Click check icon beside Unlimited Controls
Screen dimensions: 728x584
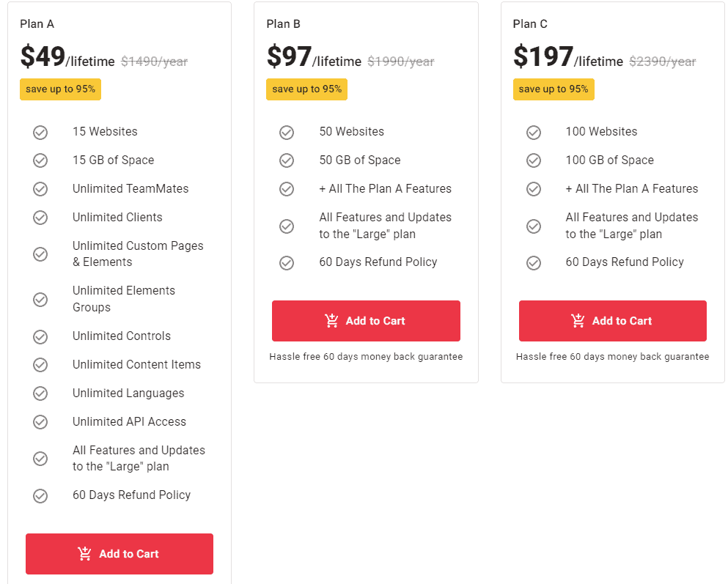pyautogui.click(x=40, y=337)
